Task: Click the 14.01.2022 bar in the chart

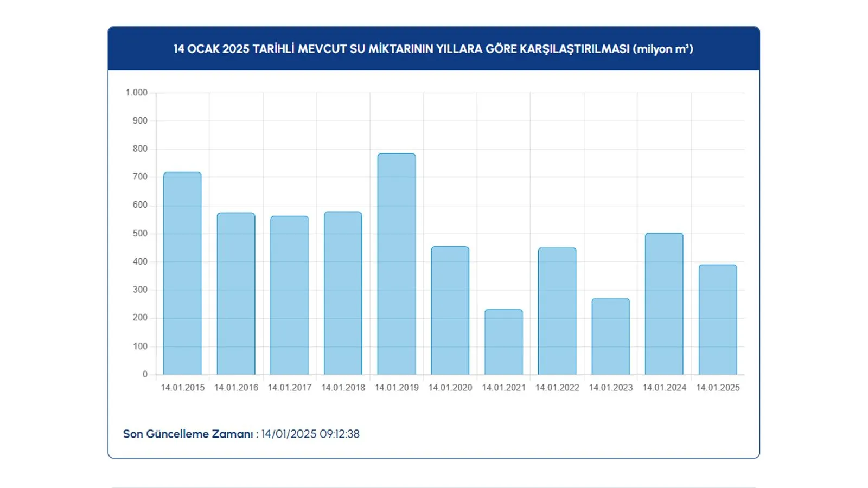Action: (x=557, y=311)
